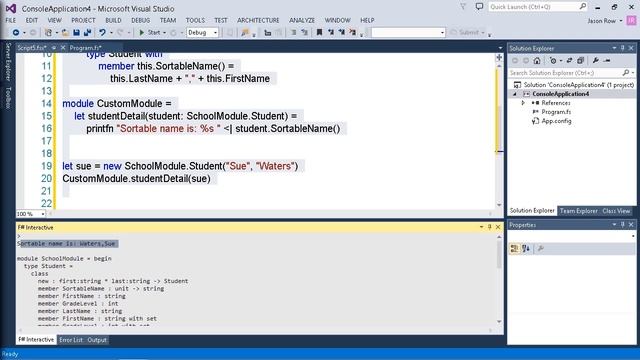Open the VIEW menu
The height and width of the screenshot is (360, 640).
coord(54,20)
